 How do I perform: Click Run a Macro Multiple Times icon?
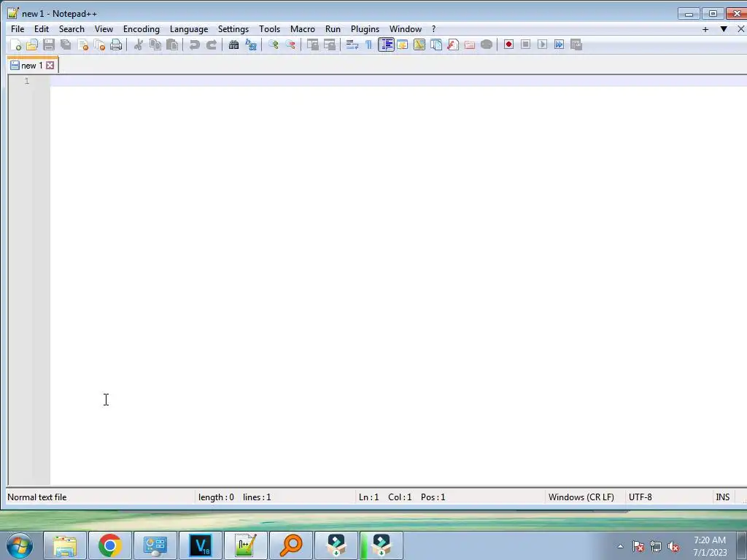tap(560, 44)
